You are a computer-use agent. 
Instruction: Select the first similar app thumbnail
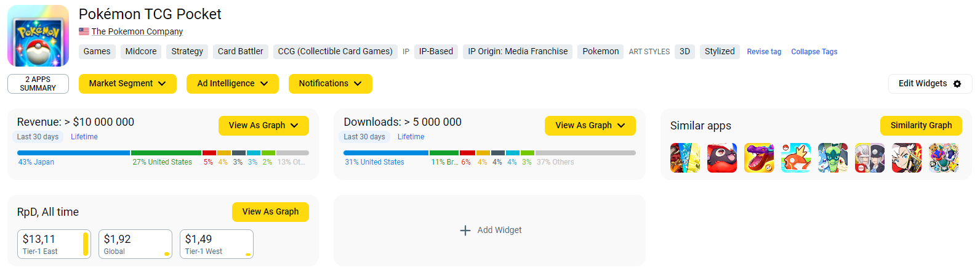point(685,158)
